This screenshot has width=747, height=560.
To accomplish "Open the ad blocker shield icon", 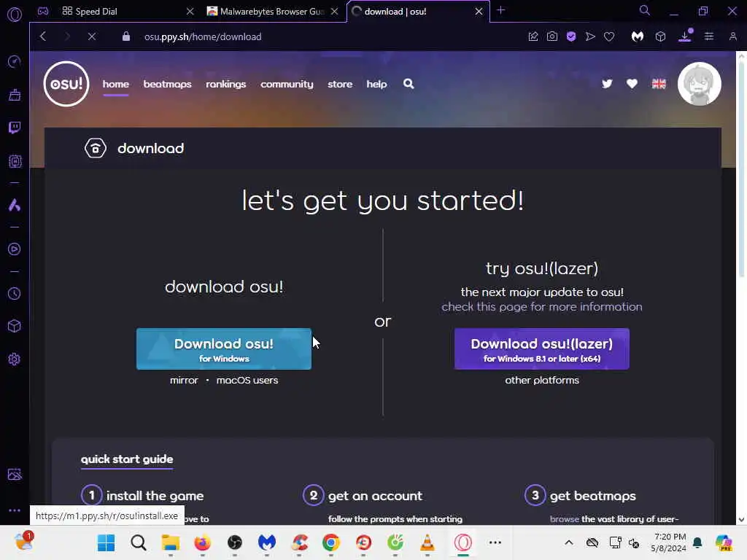I will pyautogui.click(x=571, y=36).
